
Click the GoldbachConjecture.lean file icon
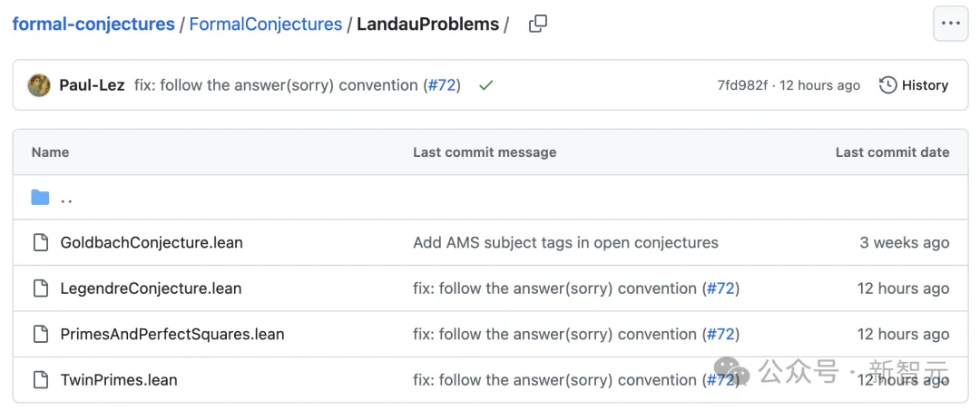pyautogui.click(x=40, y=243)
